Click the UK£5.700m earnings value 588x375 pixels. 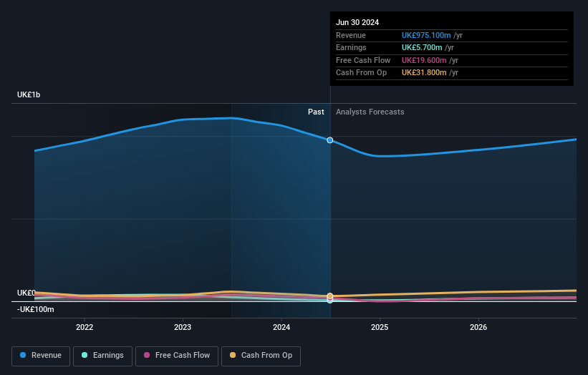(422, 47)
